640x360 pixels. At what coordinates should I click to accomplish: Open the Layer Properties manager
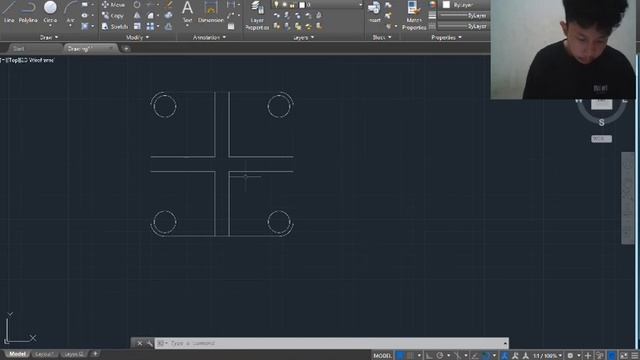(x=257, y=16)
